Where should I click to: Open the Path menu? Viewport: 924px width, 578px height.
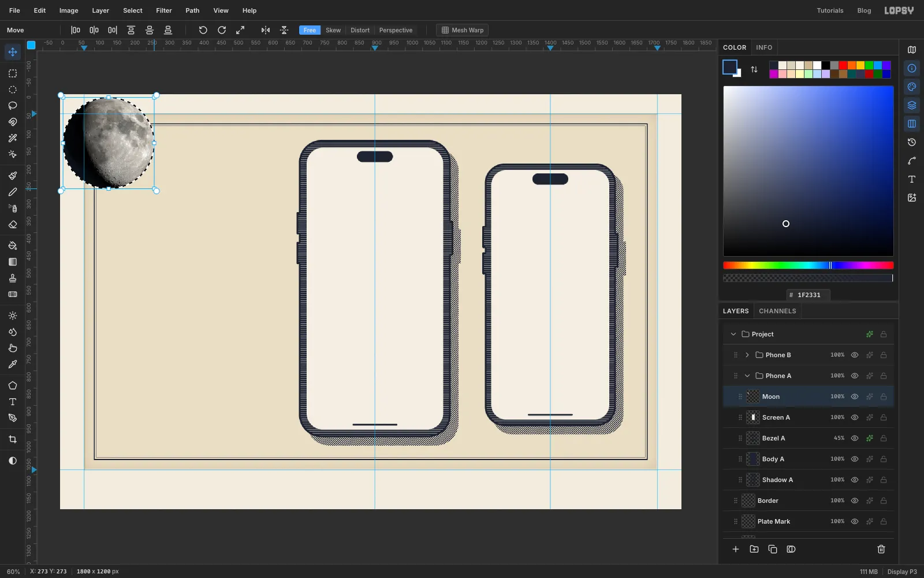[x=192, y=10]
